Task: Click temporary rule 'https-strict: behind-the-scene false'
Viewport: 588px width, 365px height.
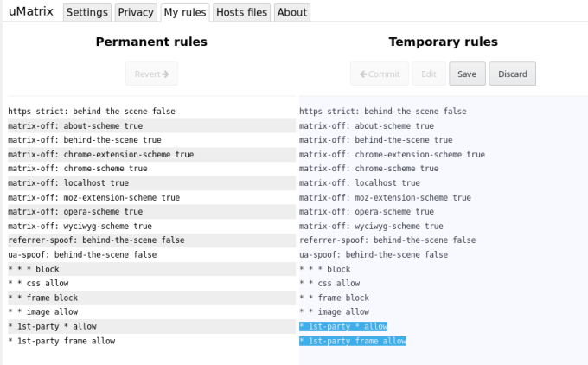Action: click(x=383, y=112)
